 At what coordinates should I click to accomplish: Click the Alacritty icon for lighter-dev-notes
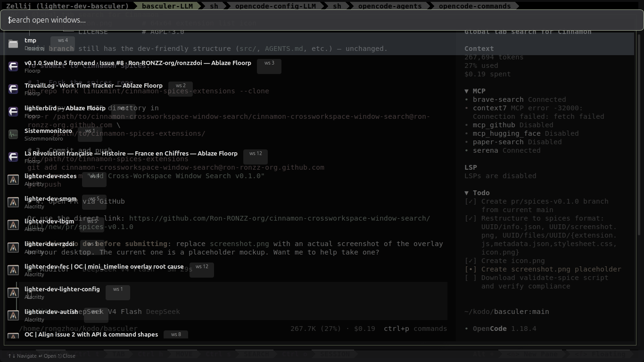13,180
